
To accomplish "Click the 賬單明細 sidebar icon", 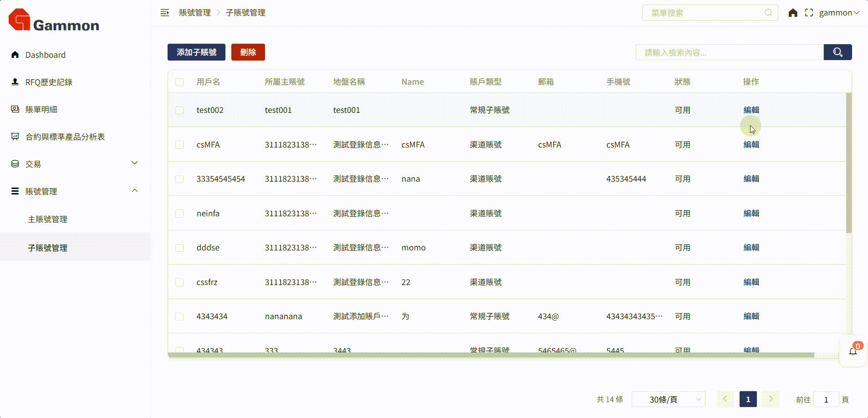I will click(15, 109).
